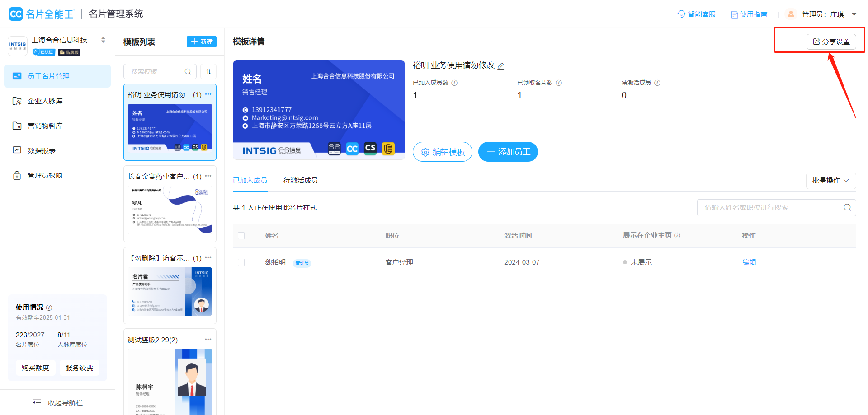Click info icon beside 待激活成员

point(657,83)
